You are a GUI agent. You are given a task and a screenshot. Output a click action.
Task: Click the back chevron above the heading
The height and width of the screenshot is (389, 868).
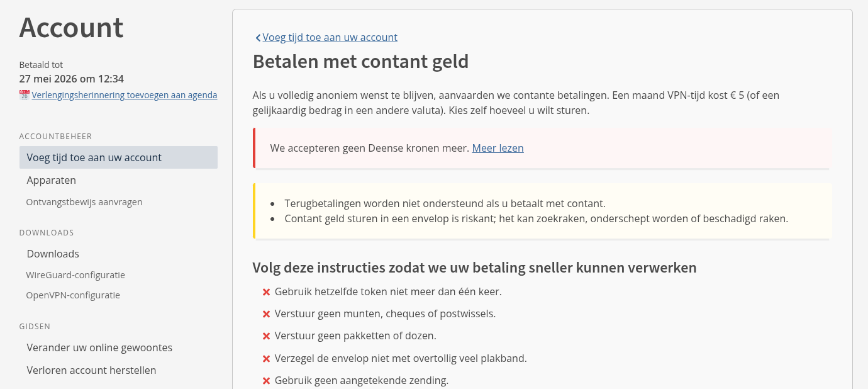click(258, 38)
